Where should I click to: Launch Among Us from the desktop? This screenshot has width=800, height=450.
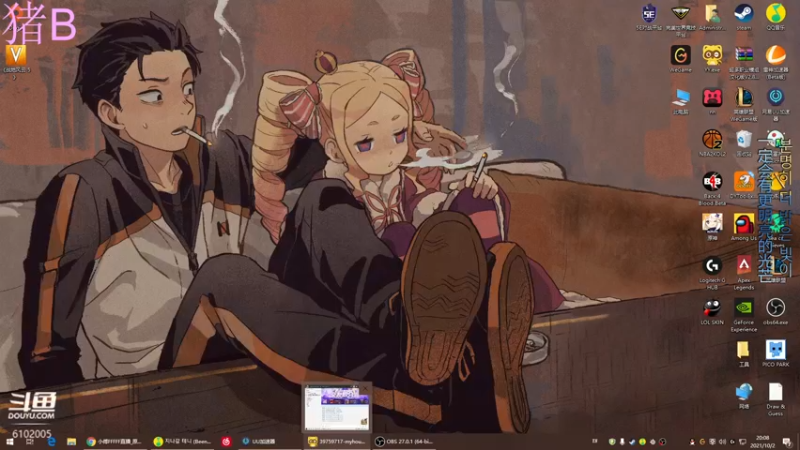tap(744, 227)
